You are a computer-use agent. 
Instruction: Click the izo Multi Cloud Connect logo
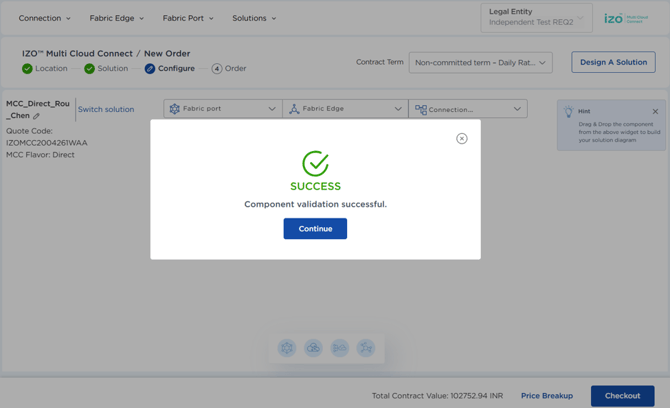tap(626, 18)
